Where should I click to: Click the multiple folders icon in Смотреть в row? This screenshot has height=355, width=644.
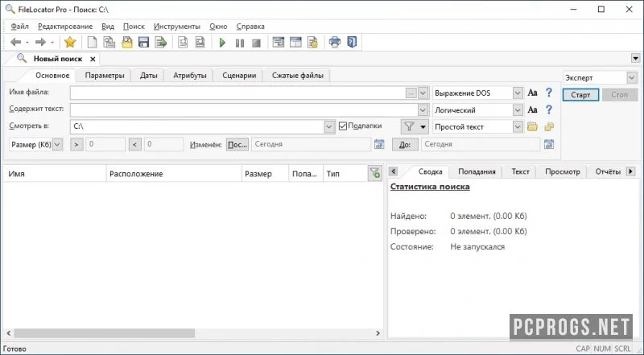[549, 126]
